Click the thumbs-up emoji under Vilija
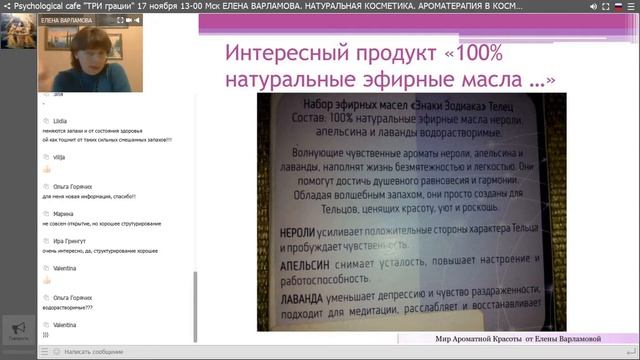The width and height of the screenshot is (640, 360). pyautogui.click(x=47, y=169)
